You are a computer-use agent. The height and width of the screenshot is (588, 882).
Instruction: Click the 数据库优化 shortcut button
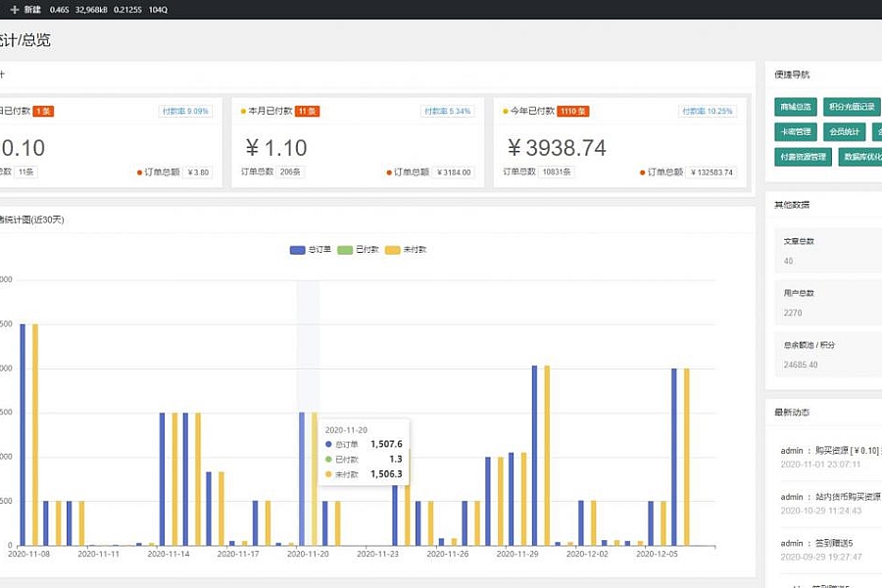[860, 157]
